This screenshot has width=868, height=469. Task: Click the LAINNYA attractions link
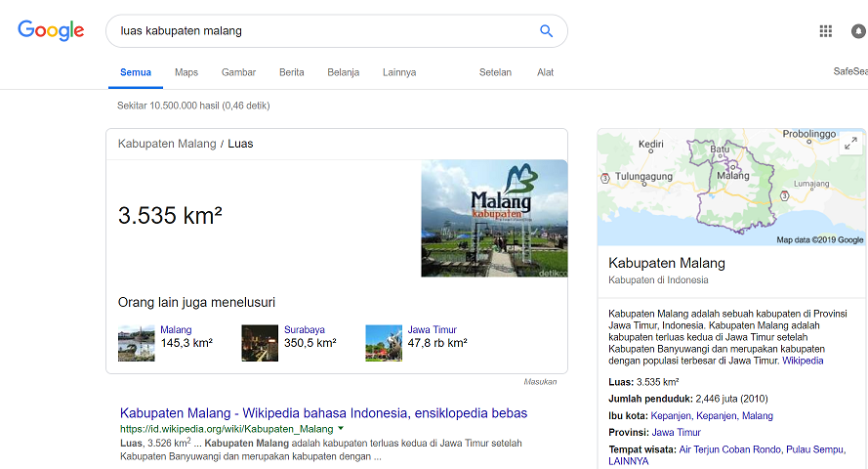(x=629, y=461)
